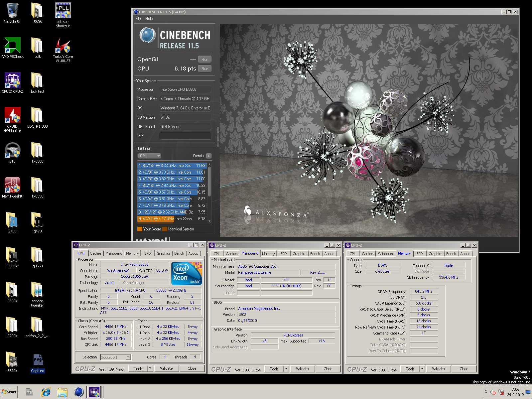Viewport: 532px width, 399px height.
Task: Open Socket #1 selection dropdown
Action: pyautogui.click(x=116, y=357)
